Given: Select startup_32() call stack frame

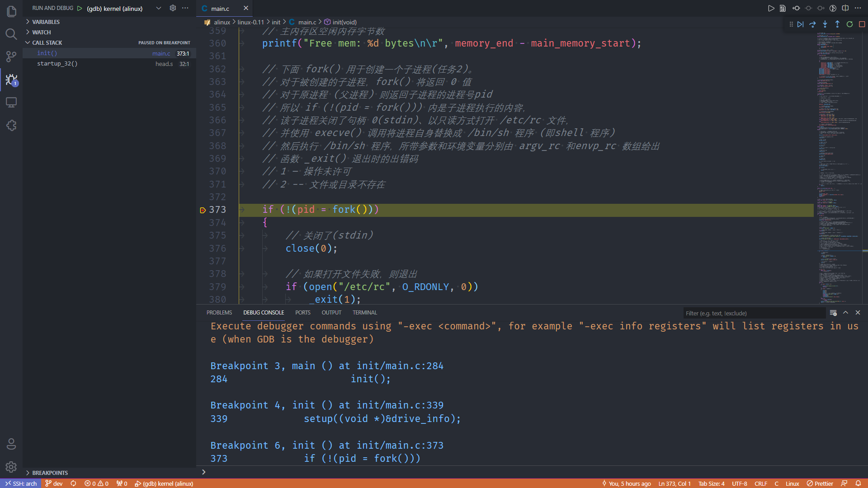Looking at the screenshot, I should tap(57, 64).
